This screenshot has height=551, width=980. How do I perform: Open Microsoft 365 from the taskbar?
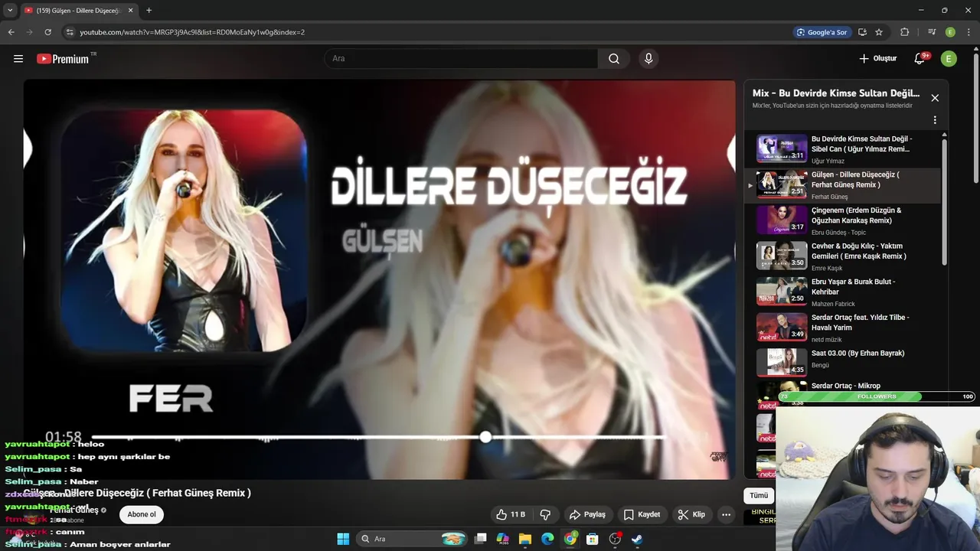502,539
